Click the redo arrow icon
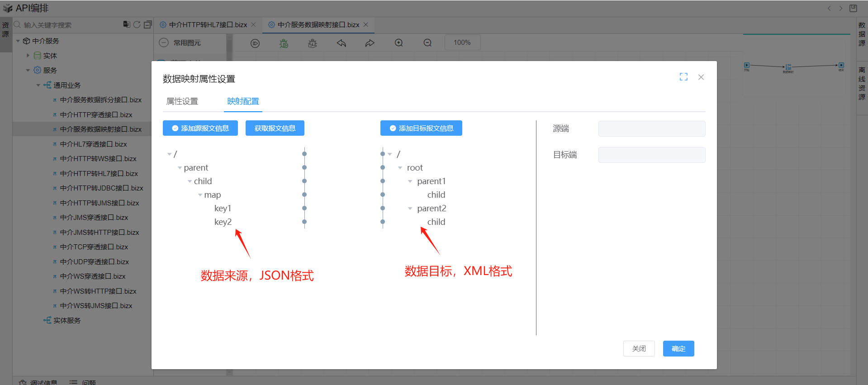868x385 pixels. tap(370, 43)
